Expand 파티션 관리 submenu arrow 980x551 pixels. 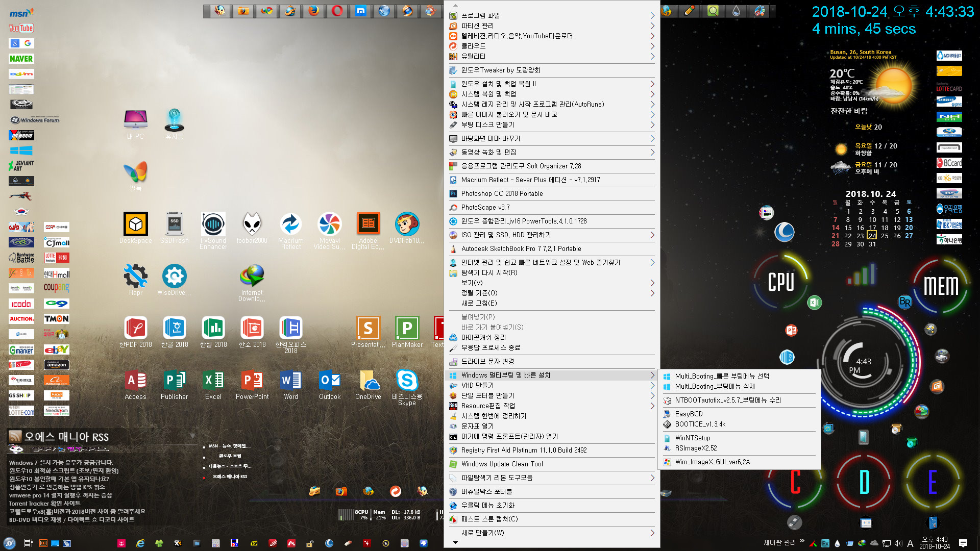pyautogui.click(x=652, y=26)
